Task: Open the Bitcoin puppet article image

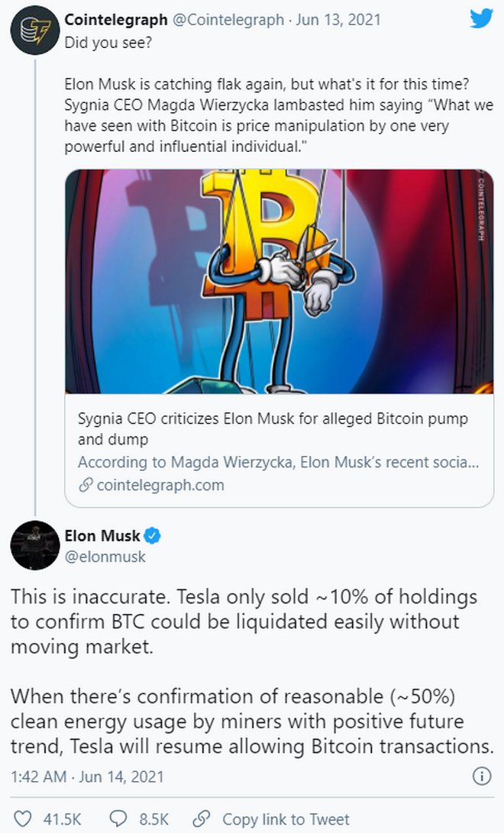Action: pos(279,282)
